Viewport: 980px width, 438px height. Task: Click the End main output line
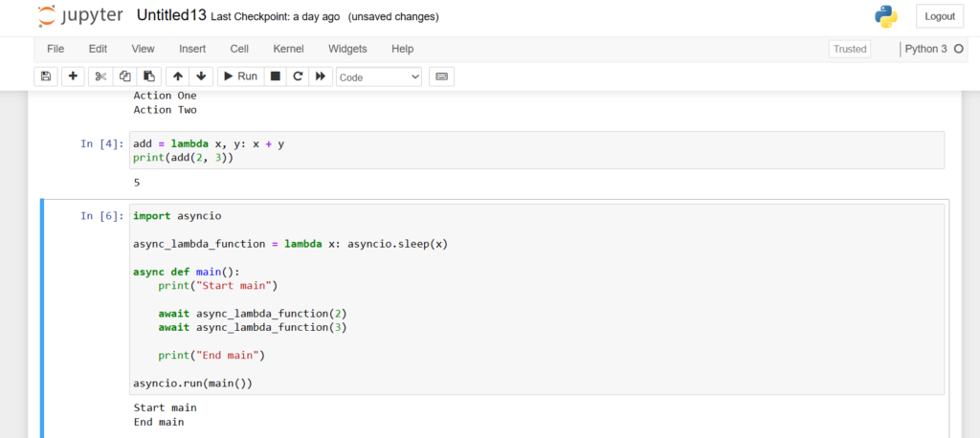pyautogui.click(x=159, y=422)
